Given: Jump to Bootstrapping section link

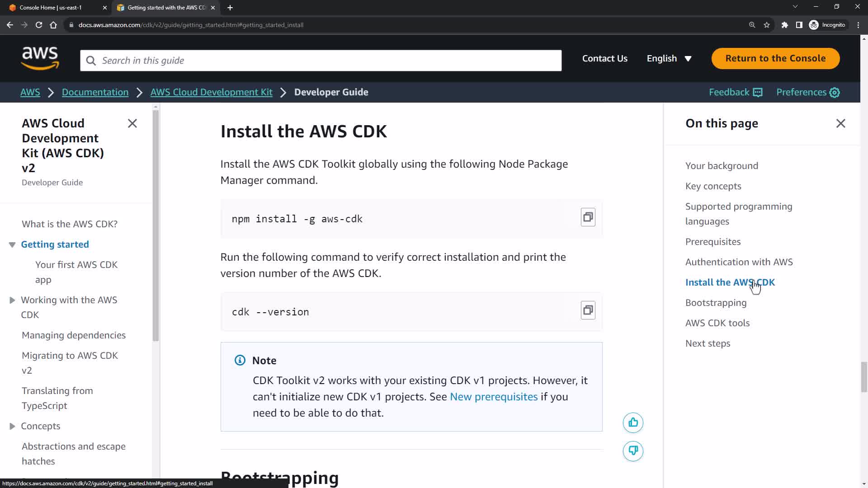Looking at the screenshot, I should point(716,303).
